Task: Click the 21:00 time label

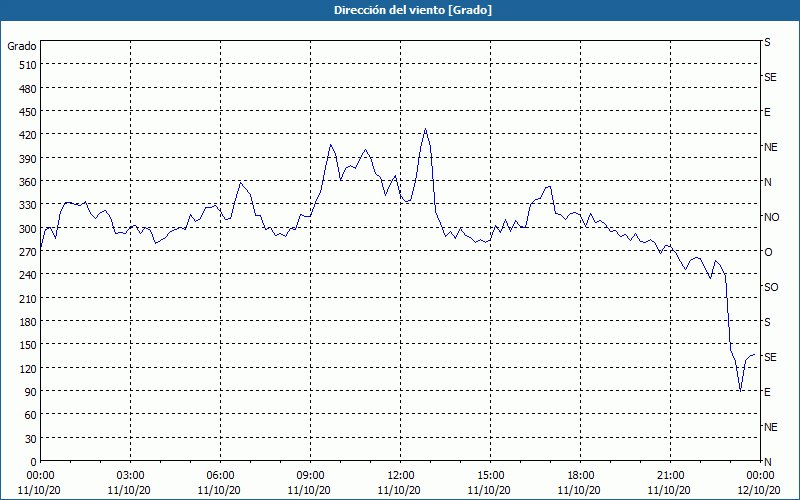Action: 670,476
